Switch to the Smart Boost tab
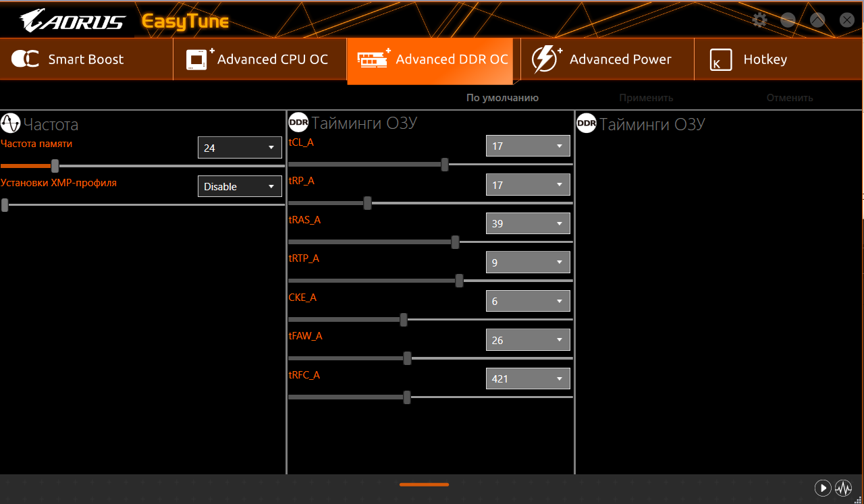 (86, 59)
